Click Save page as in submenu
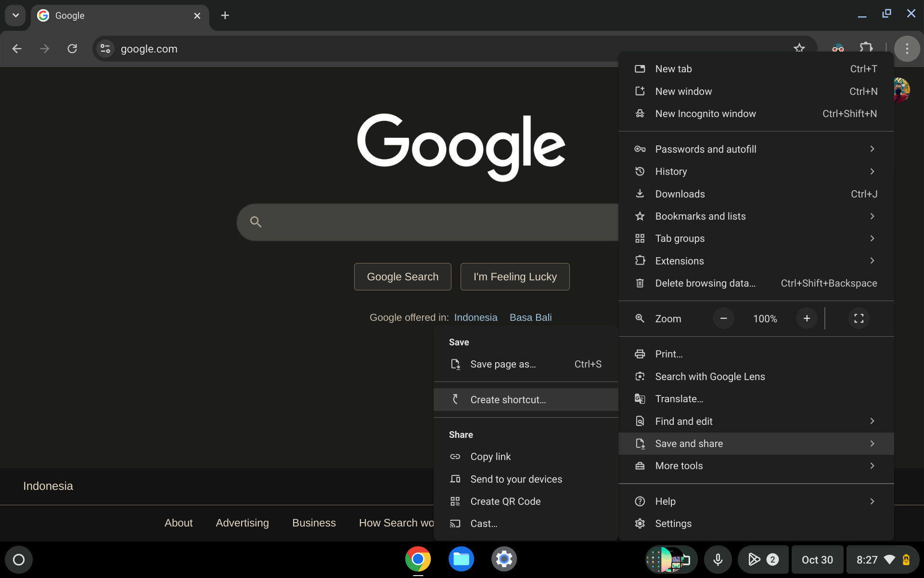The image size is (924, 578). 526,364
